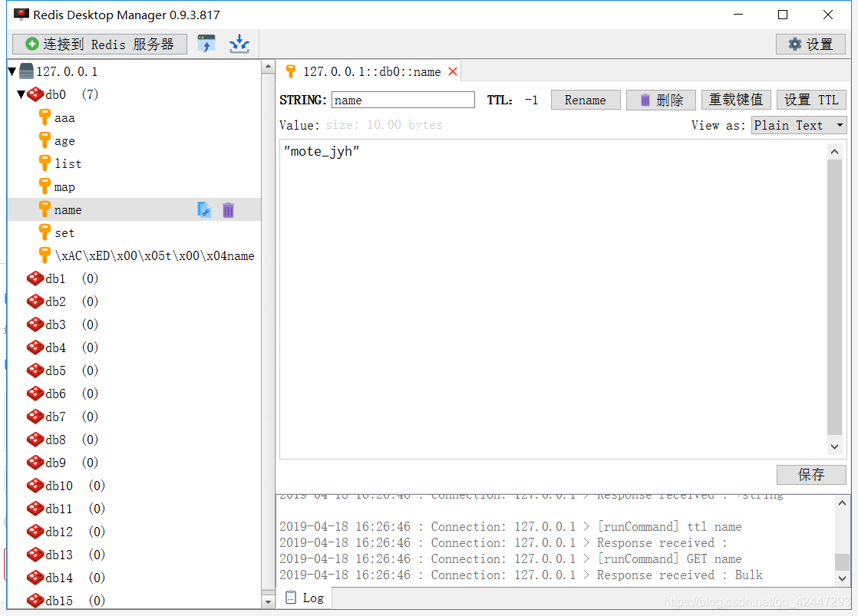This screenshot has width=858, height=616.
Task: Click the 删除 delete key button
Action: (x=661, y=100)
